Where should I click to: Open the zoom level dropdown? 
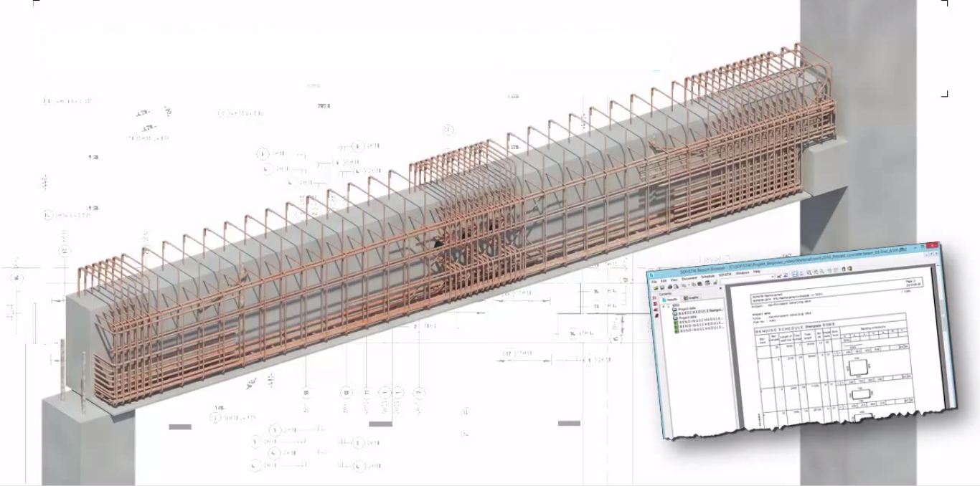coord(772,276)
